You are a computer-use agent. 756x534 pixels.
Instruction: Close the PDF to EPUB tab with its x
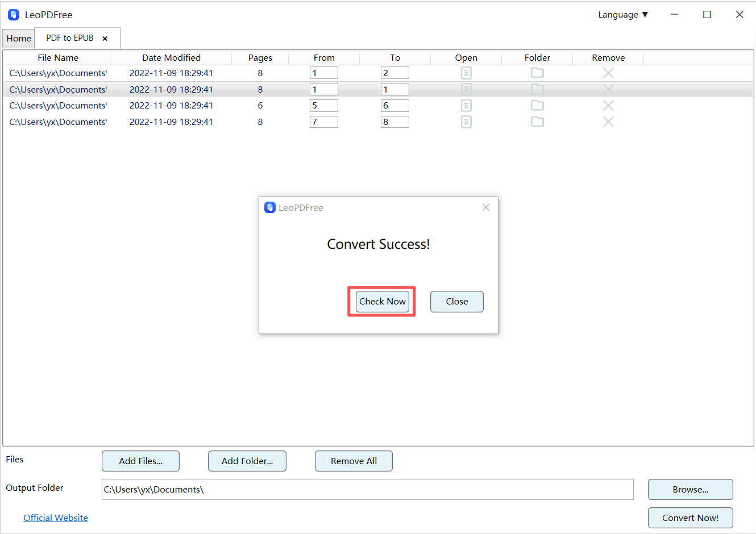105,39
